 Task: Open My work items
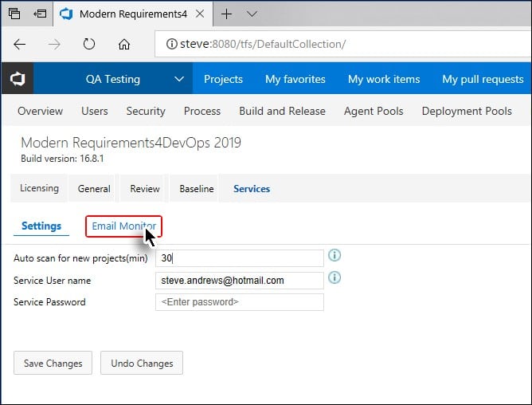coord(384,79)
